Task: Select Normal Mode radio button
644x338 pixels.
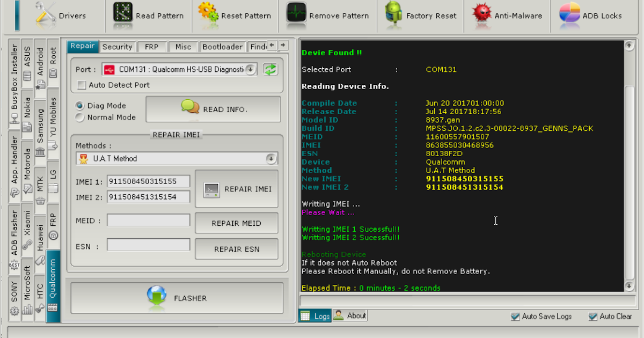Action: [80, 117]
